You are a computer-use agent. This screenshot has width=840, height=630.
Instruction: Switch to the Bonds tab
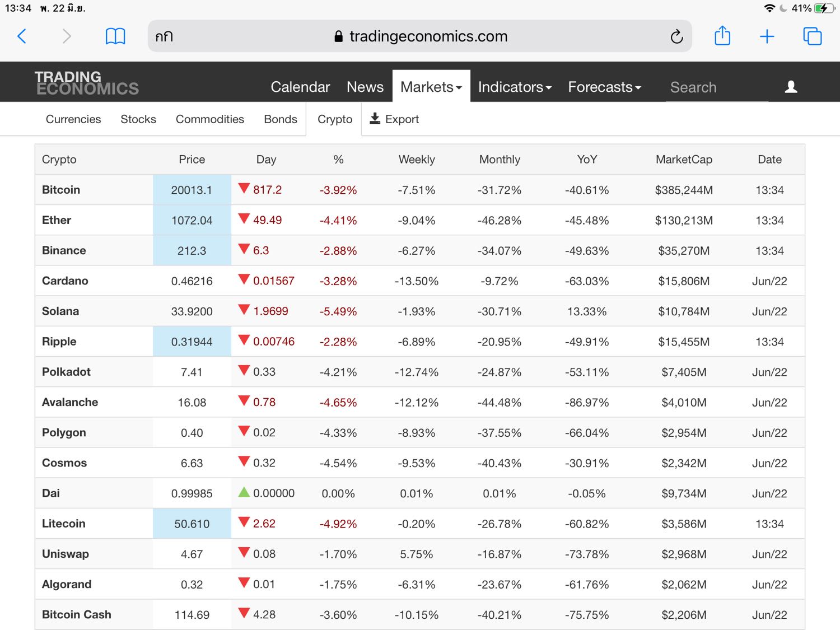point(281,119)
